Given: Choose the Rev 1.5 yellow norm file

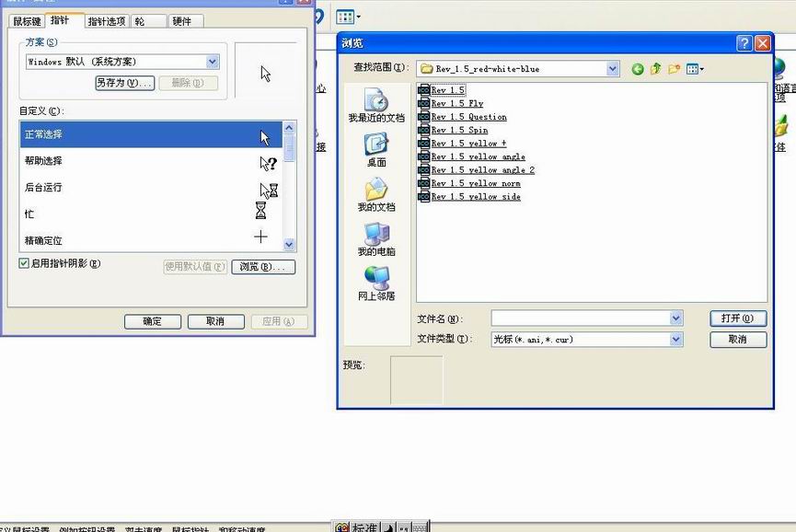Looking at the screenshot, I should tap(469, 183).
